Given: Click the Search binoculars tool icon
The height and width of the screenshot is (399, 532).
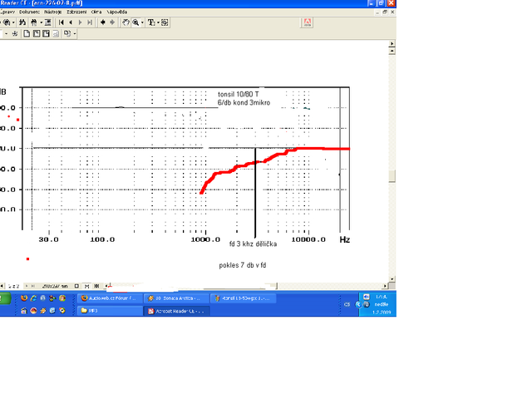Looking at the screenshot, I should pos(34,22).
